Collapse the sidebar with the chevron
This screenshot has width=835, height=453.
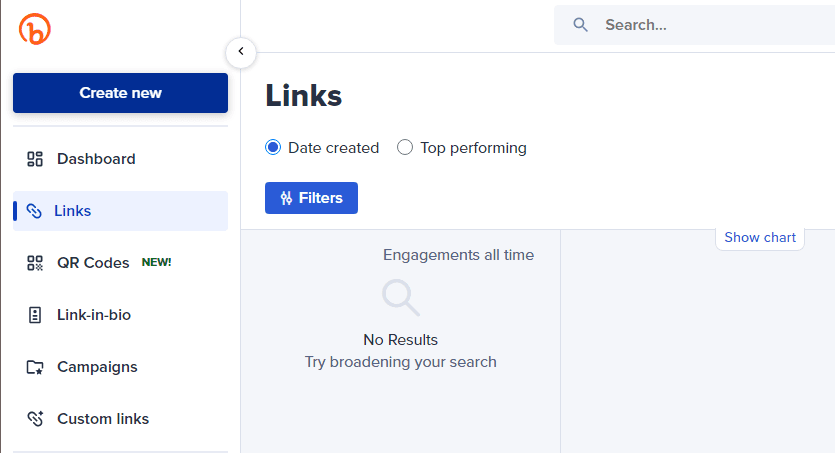pos(240,51)
